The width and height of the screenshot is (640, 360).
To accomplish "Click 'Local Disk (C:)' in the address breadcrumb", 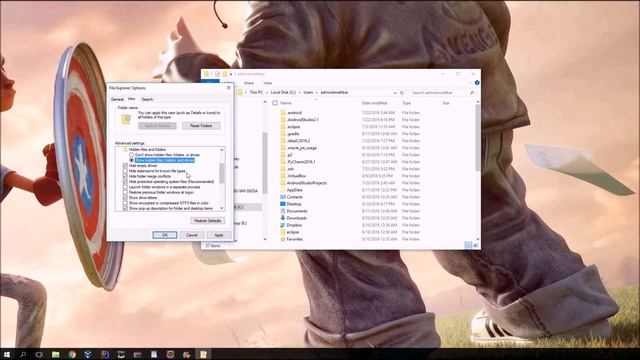I will (283, 93).
